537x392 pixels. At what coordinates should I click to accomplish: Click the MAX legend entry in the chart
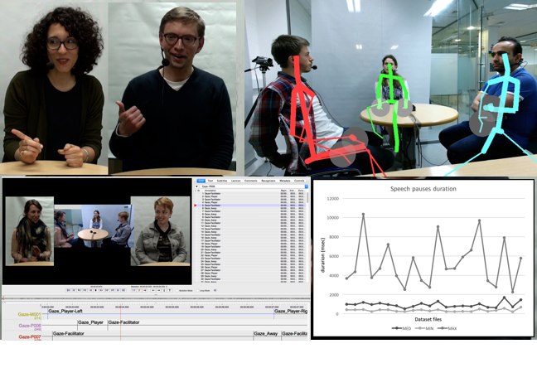point(447,328)
